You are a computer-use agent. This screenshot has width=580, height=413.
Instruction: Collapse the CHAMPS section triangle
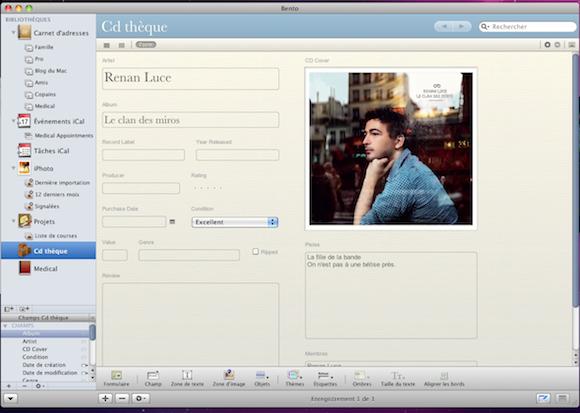[5, 326]
